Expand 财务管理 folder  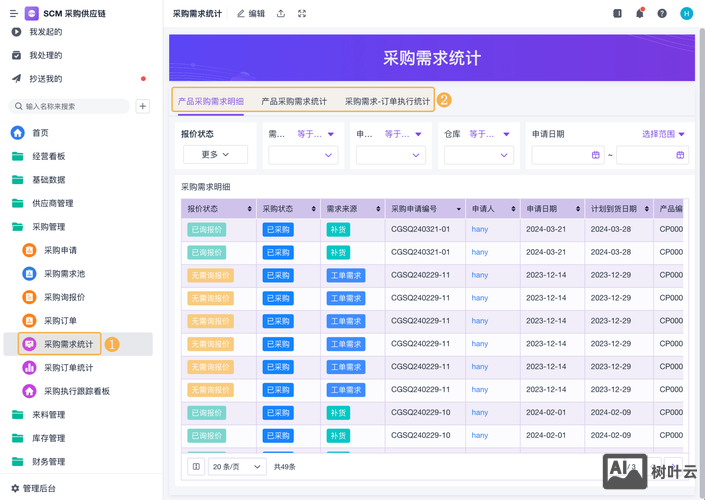(49, 461)
